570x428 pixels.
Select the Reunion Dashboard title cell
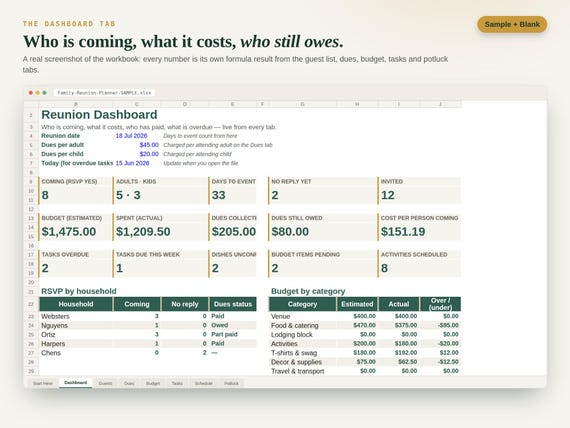(99, 115)
